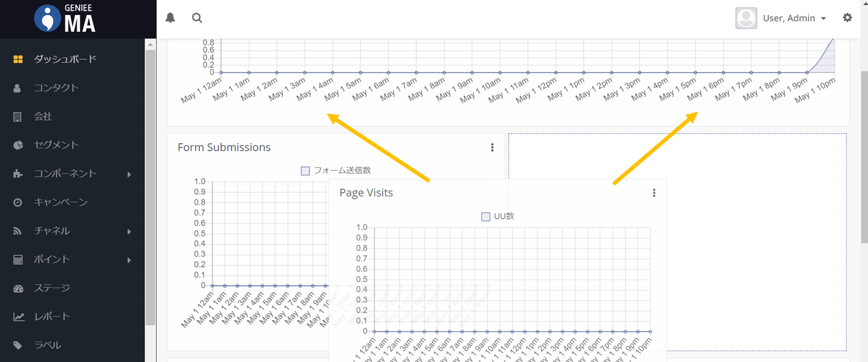Click the キャンペーン clock icon
The height and width of the screenshot is (362, 868).
(x=18, y=202)
